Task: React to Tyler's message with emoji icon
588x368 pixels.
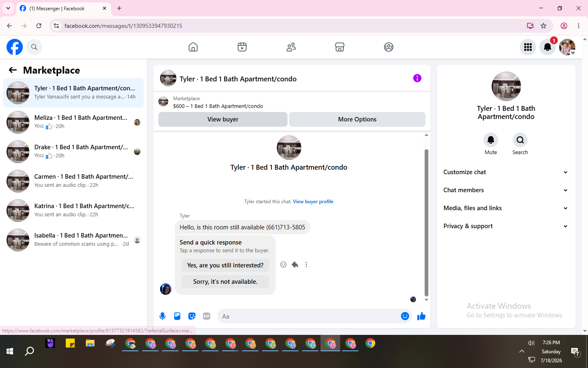Action: pos(283,265)
